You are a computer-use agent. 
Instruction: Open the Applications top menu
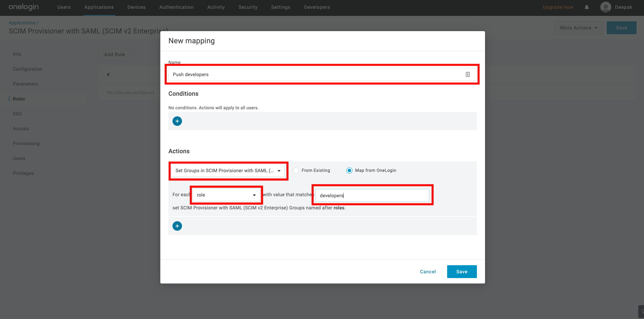click(99, 7)
